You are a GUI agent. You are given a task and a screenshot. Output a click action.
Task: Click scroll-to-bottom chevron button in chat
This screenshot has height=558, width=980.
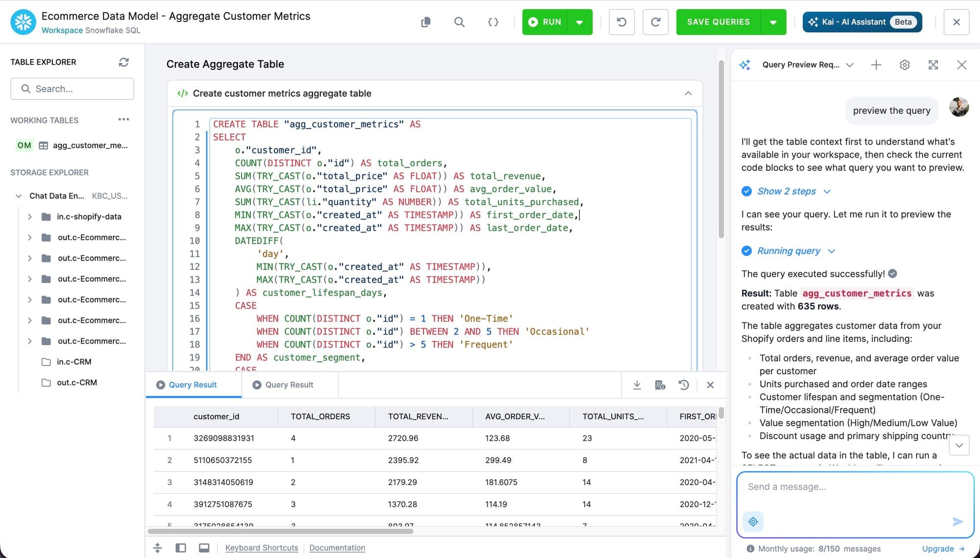pyautogui.click(x=959, y=445)
